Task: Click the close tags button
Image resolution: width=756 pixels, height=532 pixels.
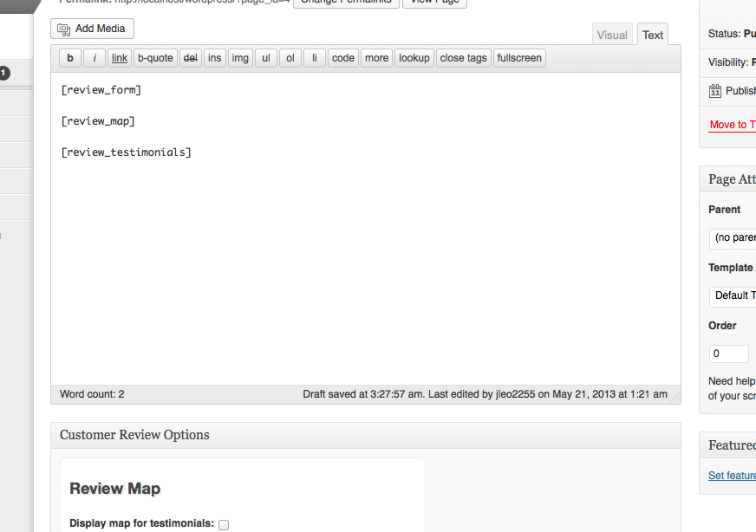Action: [x=463, y=58]
